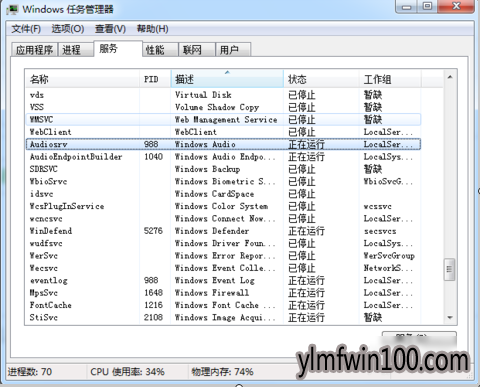This screenshot has height=387, width=480.
Task: Select the VSS service row
Action: tap(223, 107)
